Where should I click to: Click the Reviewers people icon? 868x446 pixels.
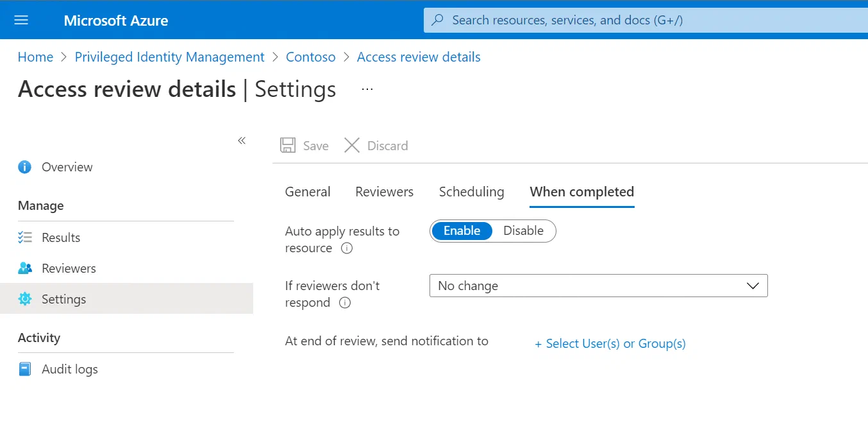(x=24, y=268)
